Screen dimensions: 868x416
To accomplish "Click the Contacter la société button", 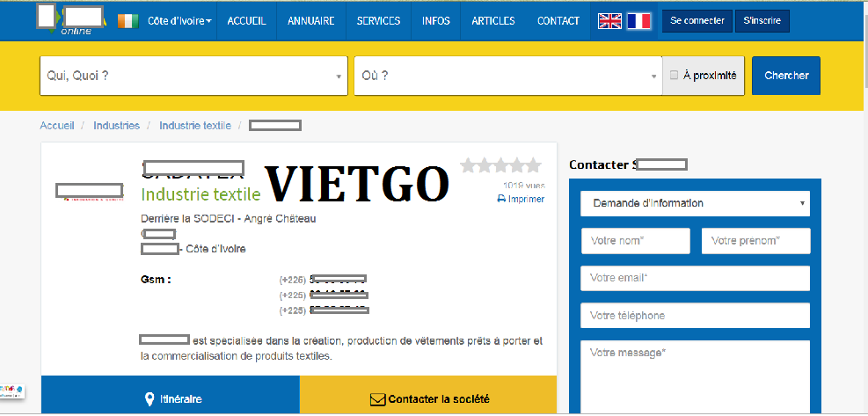I will tap(428, 396).
